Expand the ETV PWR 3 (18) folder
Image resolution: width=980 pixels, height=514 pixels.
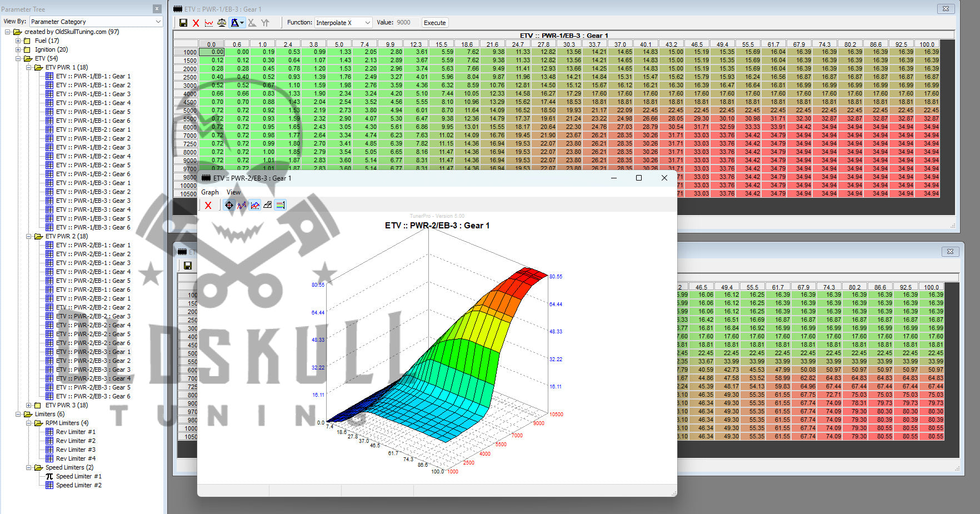(x=29, y=405)
